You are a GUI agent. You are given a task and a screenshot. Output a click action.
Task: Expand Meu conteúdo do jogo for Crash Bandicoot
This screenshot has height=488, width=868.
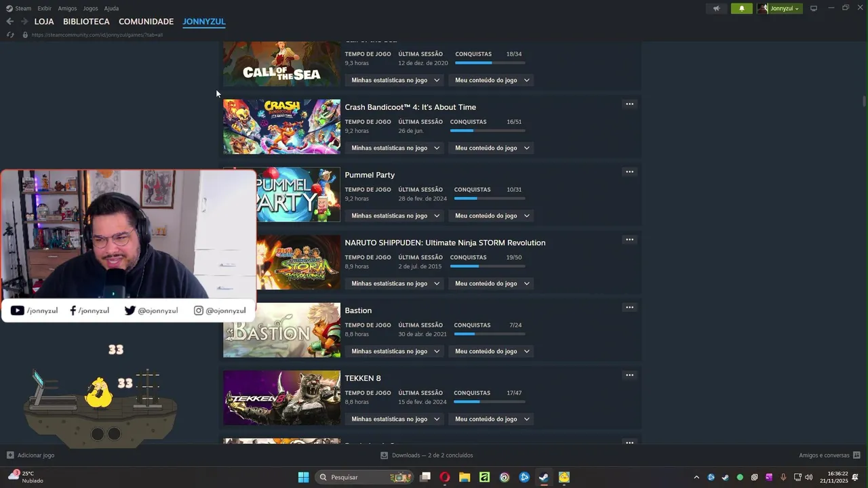(492, 148)
